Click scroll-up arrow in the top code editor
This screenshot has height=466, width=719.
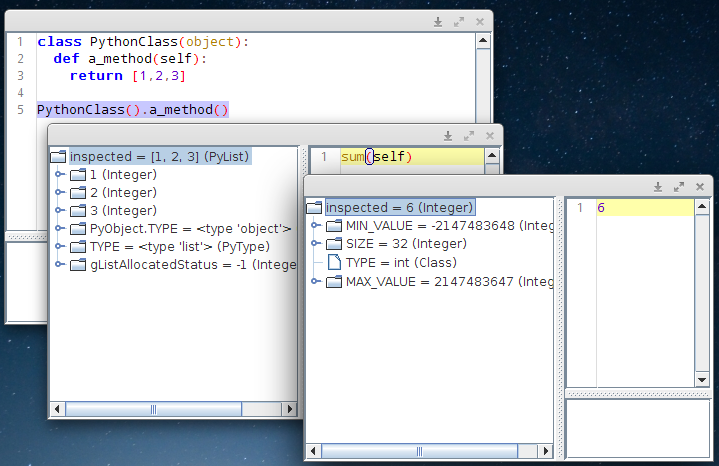click(482, 41)
